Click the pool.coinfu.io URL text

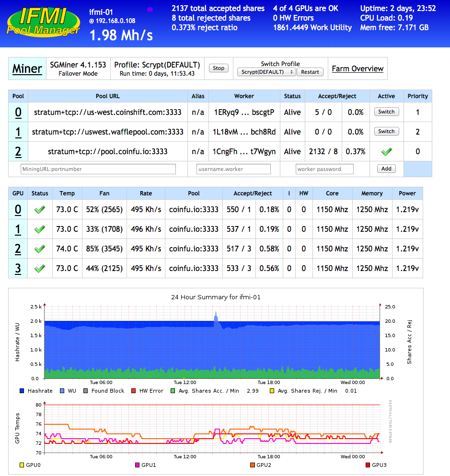(x=107, y=151)
